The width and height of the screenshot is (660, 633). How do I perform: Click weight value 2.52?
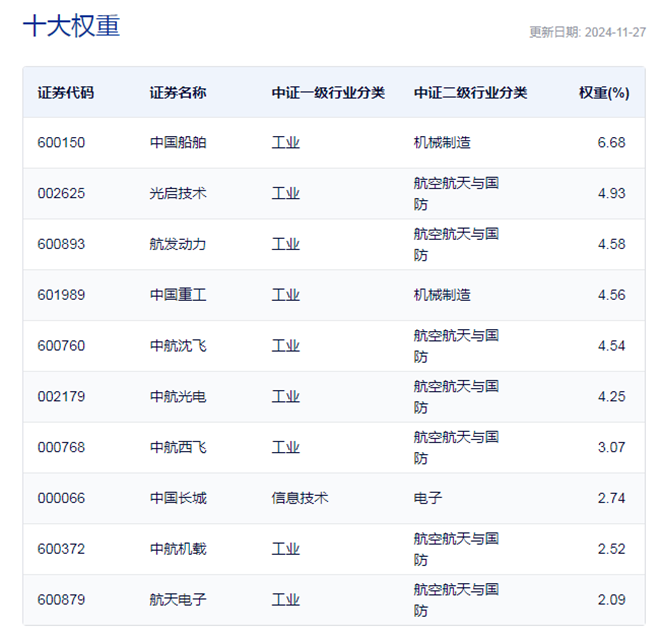click(x=612, y=549)
